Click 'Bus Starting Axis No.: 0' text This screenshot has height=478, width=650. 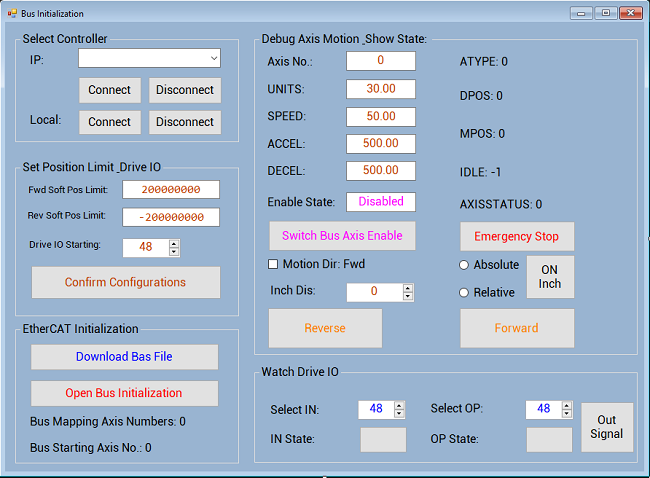[91, 448]
